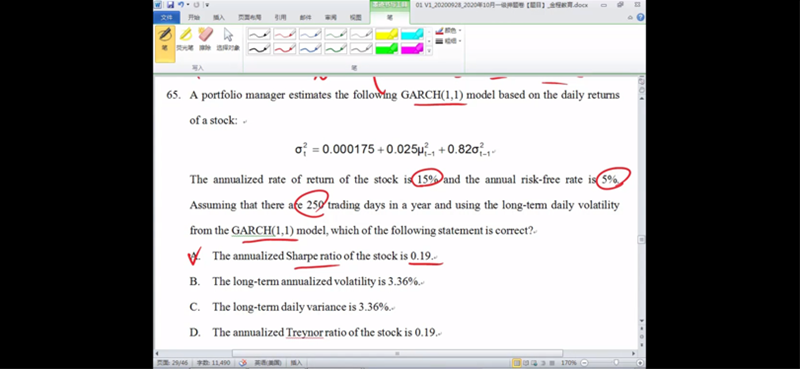Click the Save icon in quick access toolbar
This screenshot has width=800, height=369.
171,5
